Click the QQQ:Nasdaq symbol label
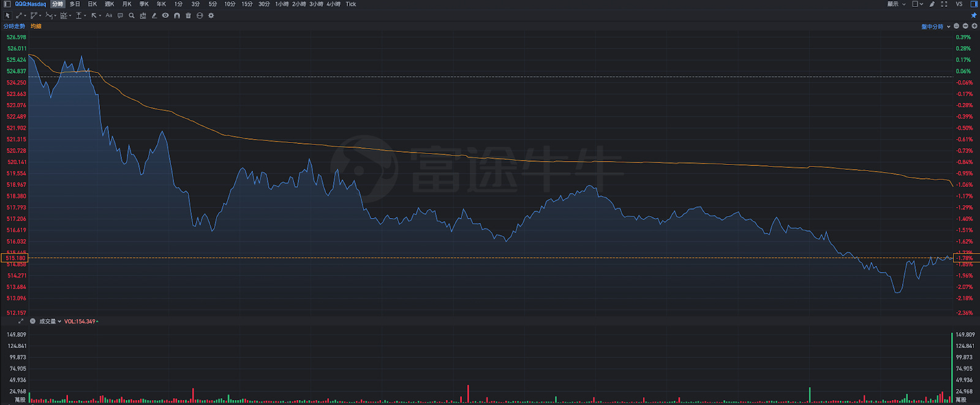 31,4
